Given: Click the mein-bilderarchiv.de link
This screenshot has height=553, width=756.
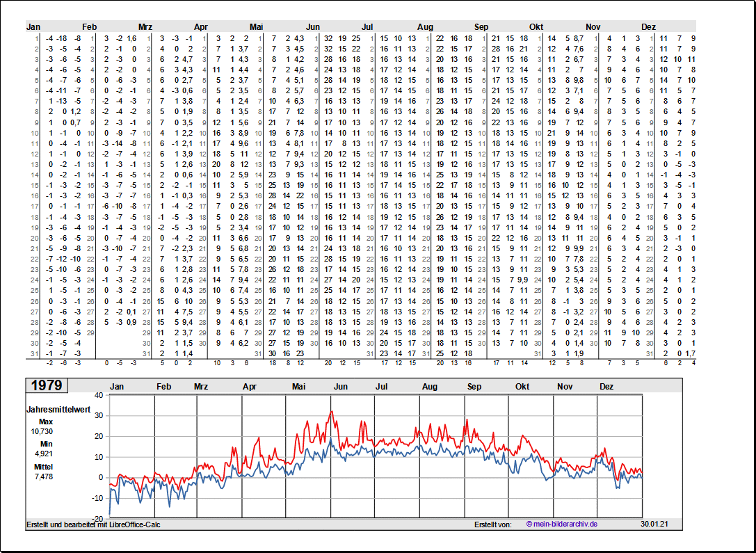Looking at the screenshot, I should [562, 524].
